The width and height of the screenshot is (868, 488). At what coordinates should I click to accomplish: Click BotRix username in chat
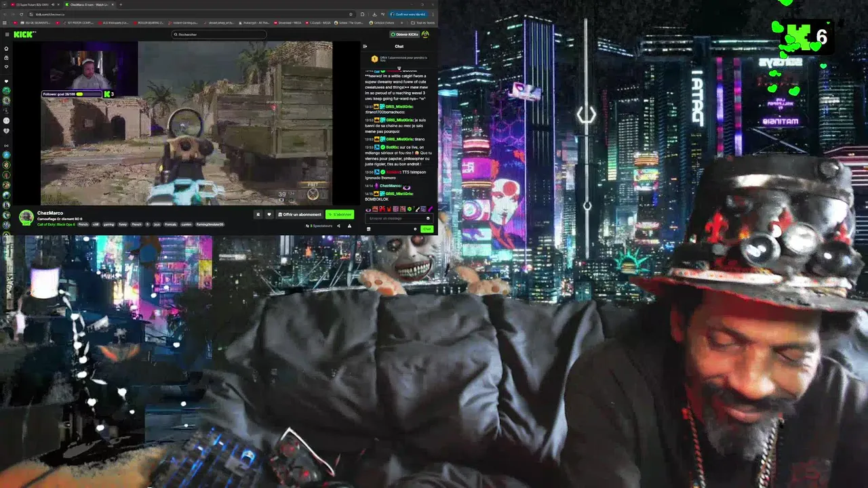(392, 147)
